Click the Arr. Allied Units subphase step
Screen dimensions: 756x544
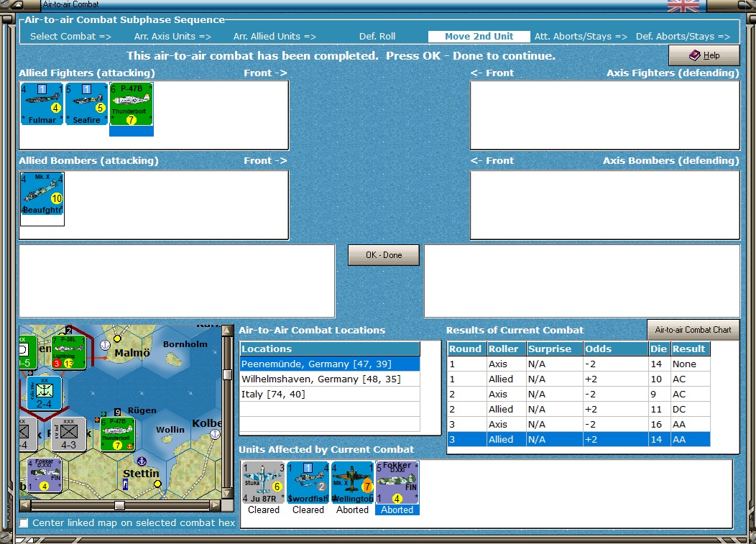(275, 36)
